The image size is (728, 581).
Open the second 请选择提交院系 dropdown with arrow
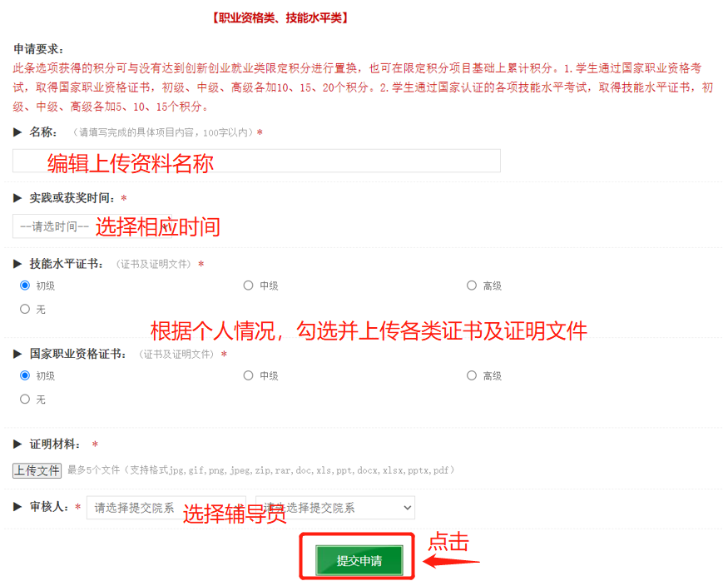point(335,508)
